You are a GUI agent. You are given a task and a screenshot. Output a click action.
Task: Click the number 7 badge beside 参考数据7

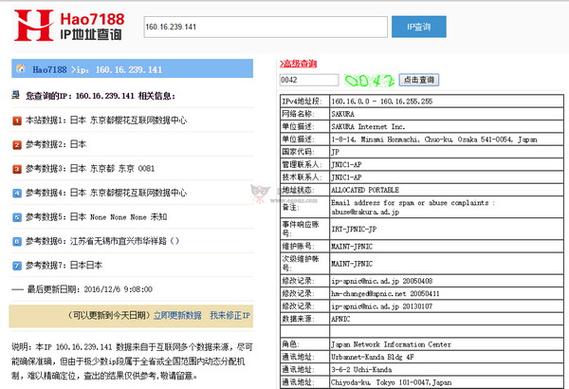(x=17, y=266)
